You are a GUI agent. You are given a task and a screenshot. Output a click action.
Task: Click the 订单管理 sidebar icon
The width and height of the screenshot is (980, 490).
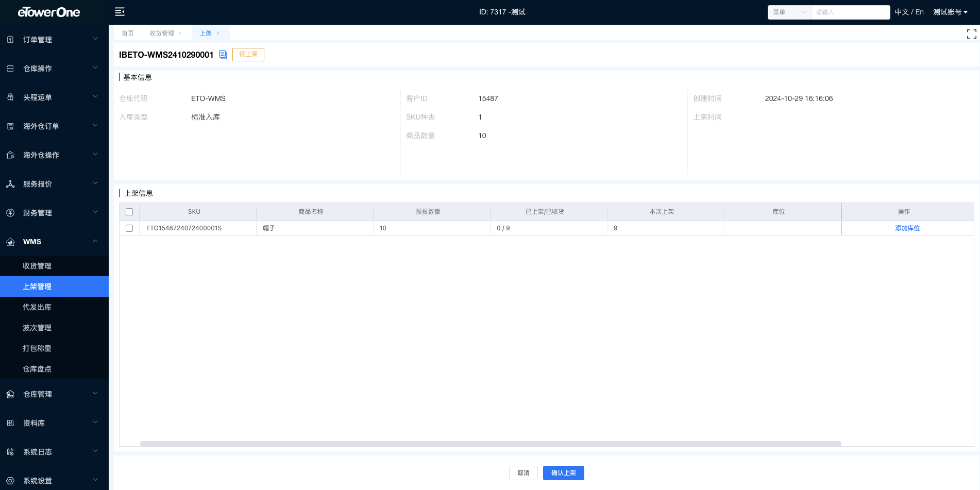click(x=10, y=40)
